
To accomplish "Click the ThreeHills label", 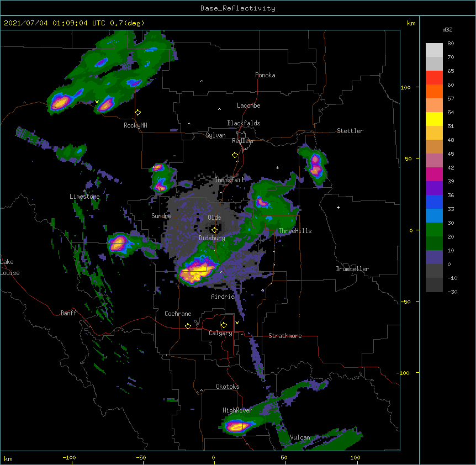I will (295, 231).
